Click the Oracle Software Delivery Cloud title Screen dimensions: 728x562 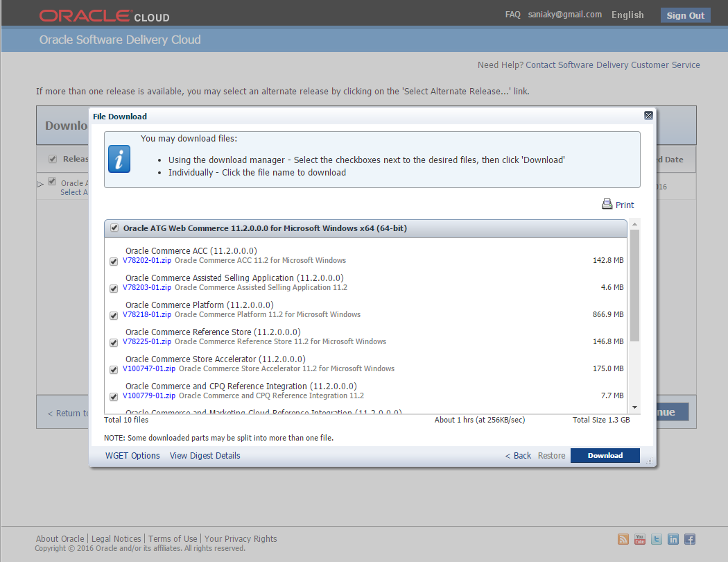coord(120,40)
